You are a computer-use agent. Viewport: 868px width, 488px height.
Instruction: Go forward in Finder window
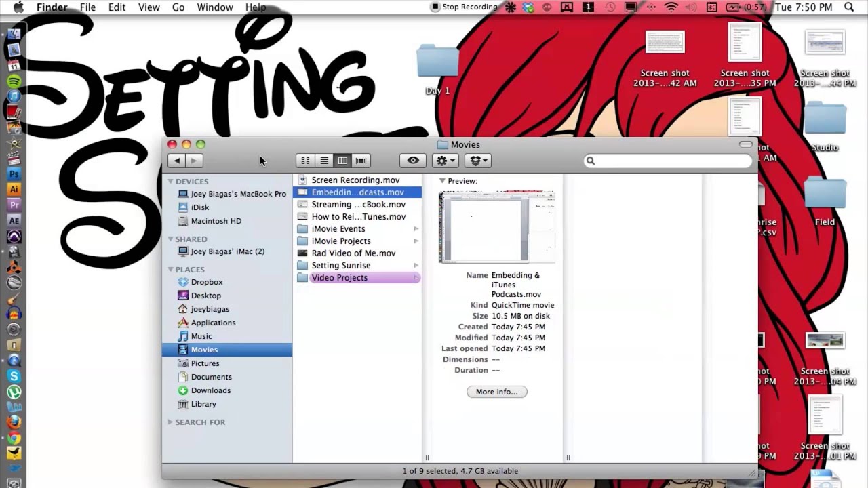194,161
